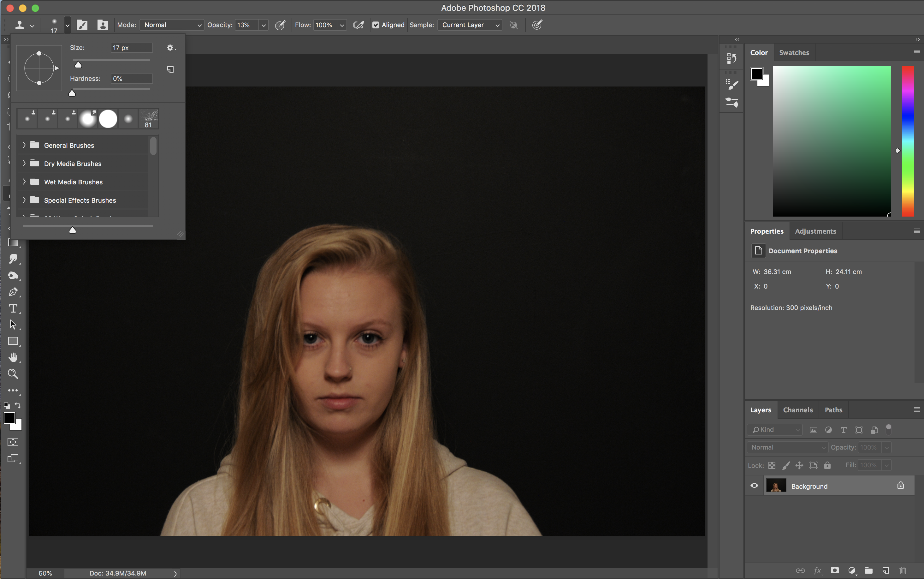The height and width of the screenshot is (579, 924).
Task: Click the delete layer trash icon
Action: pyautogui.click(x=903, y=570)
